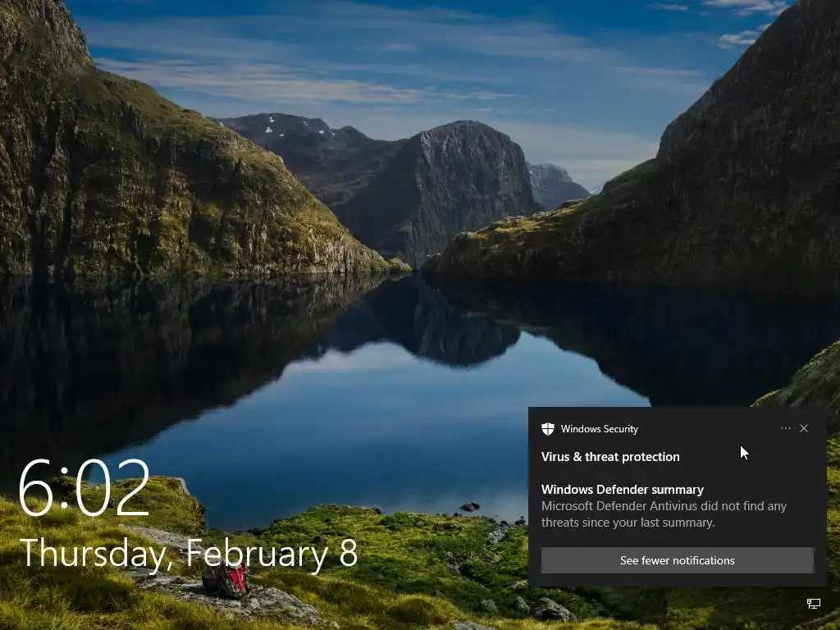Click the Windows Security app name label
Viewport: 840px width, 630px height.
pyautogui.click(x=600, y=429)
